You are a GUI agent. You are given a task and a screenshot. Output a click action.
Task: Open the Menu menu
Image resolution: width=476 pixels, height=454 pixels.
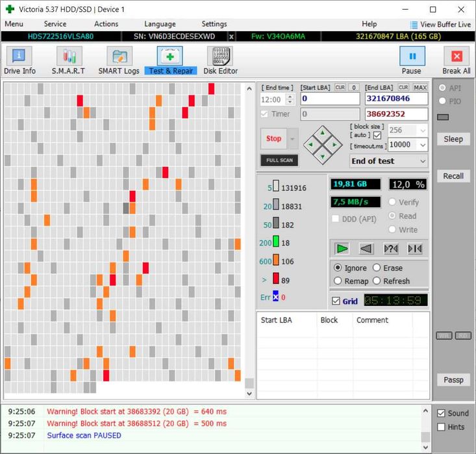(x=14, y=24)
